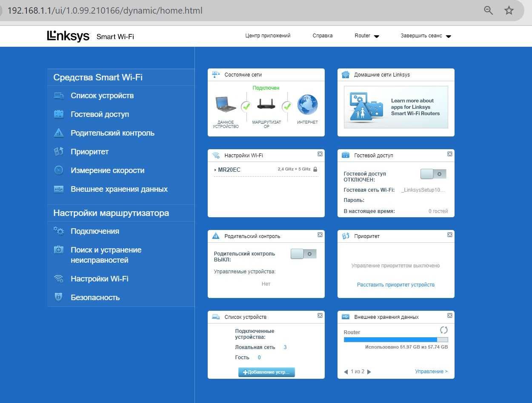Click the connections gears icon
The width and height of the screenshot is (532, 403).
[59, 231]
